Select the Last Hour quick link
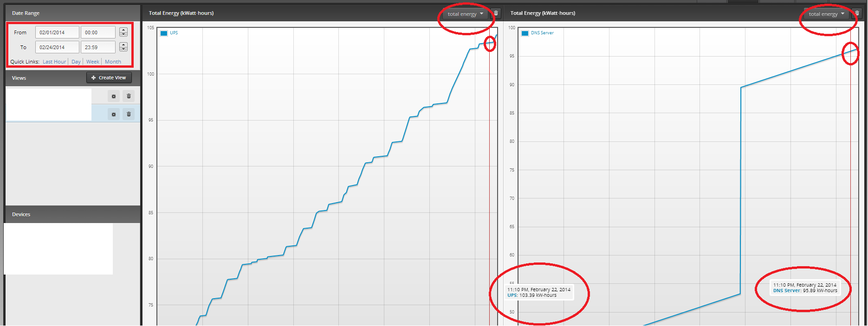Viewport: 868px width, 326px height. click(x=54, y=62)
